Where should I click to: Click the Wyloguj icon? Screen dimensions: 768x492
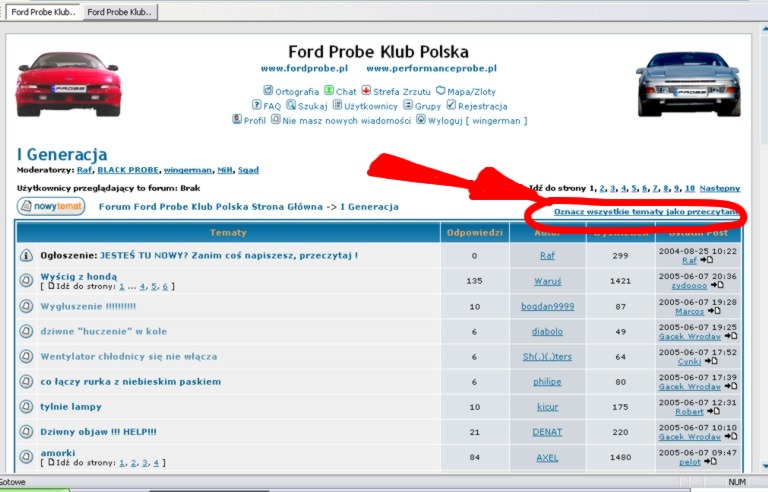[x=421, y=119]
